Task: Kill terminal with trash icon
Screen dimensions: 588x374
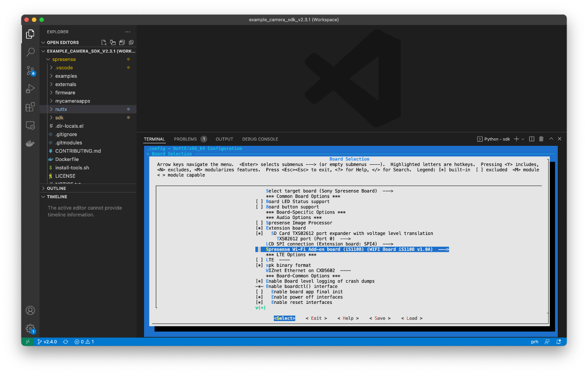Action: [541, 139]
